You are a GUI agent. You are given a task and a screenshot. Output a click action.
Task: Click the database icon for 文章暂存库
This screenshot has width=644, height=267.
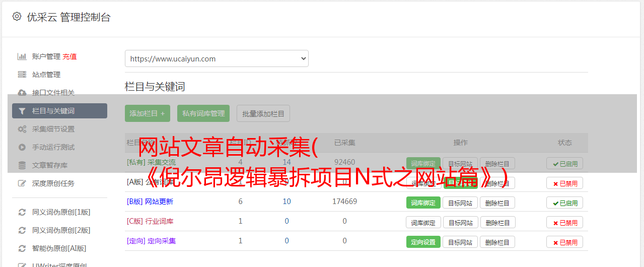(22, 165)
